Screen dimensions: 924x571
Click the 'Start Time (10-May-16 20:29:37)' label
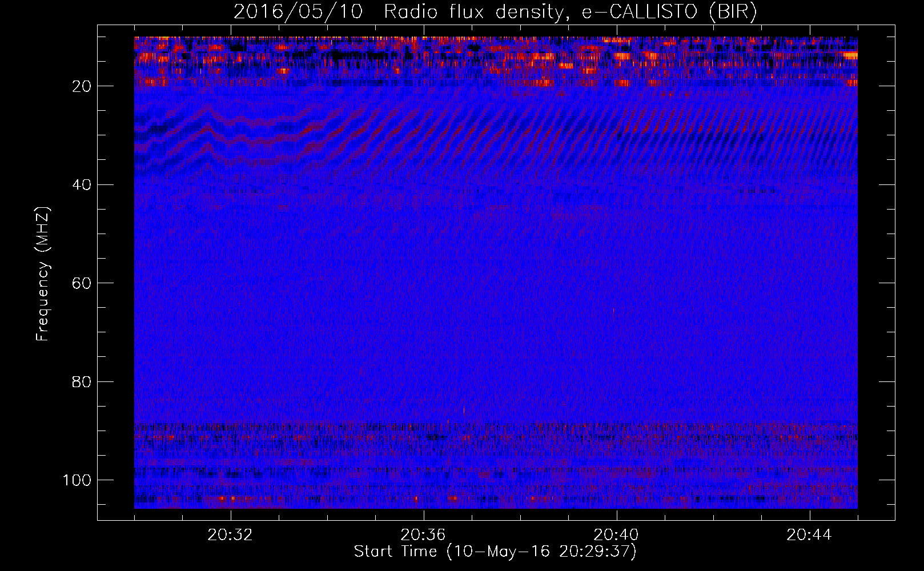pos(495,552)
